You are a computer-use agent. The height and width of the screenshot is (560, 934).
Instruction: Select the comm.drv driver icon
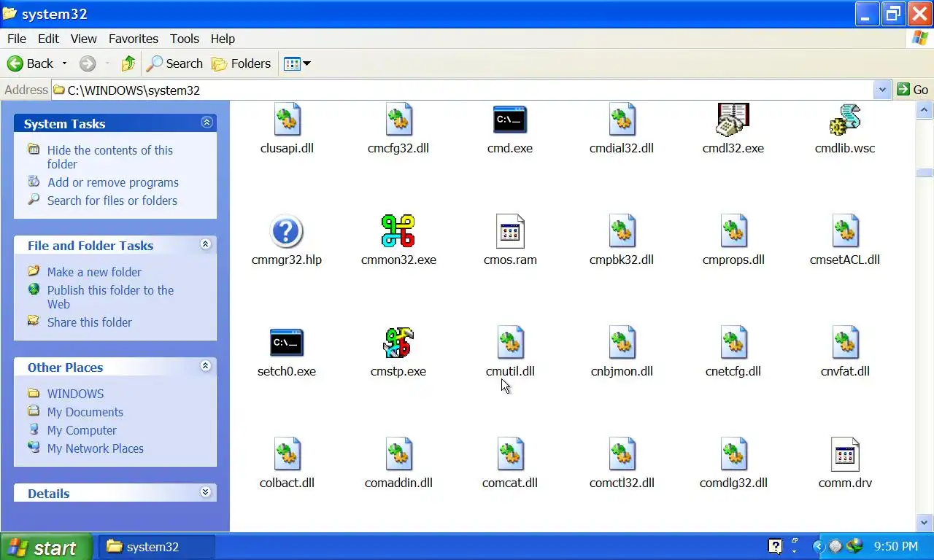[846, 454]
